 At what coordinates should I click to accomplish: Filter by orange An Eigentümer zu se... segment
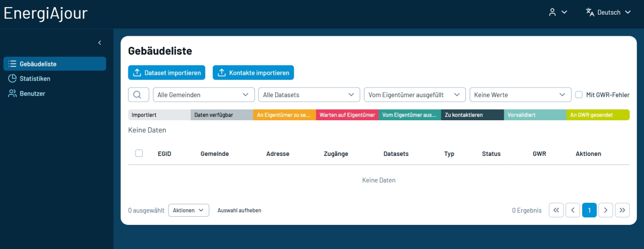(285, 115)
